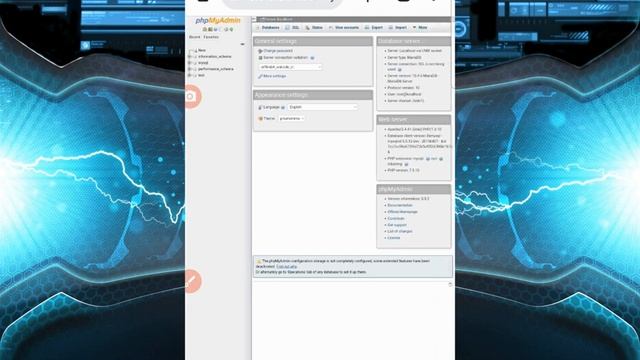Image resolution: width=640 pixels, height=360 pixels.
Task: Click the License link
Action: click(x=394, y=238)
